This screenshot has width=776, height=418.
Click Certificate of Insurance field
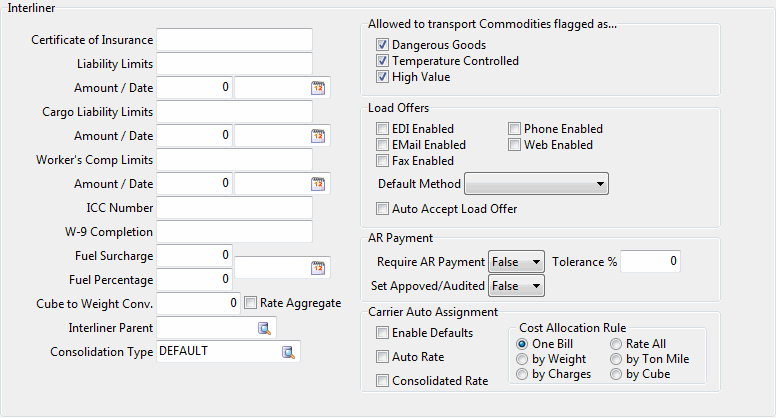pos(234,40)
